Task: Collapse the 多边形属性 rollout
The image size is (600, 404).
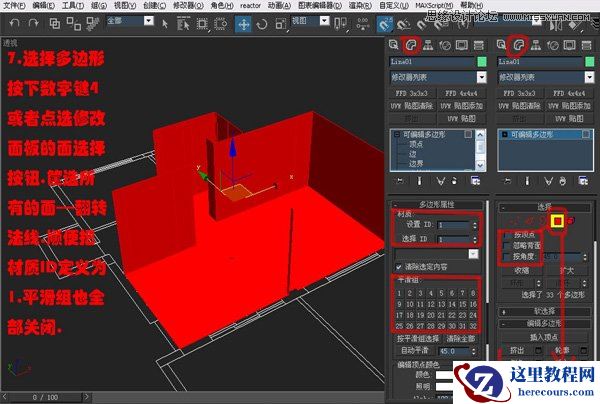Action: pos(437,205)
